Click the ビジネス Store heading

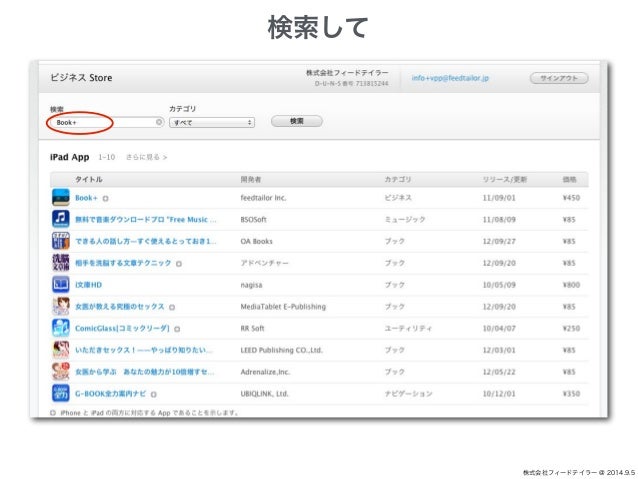[81, 78]
